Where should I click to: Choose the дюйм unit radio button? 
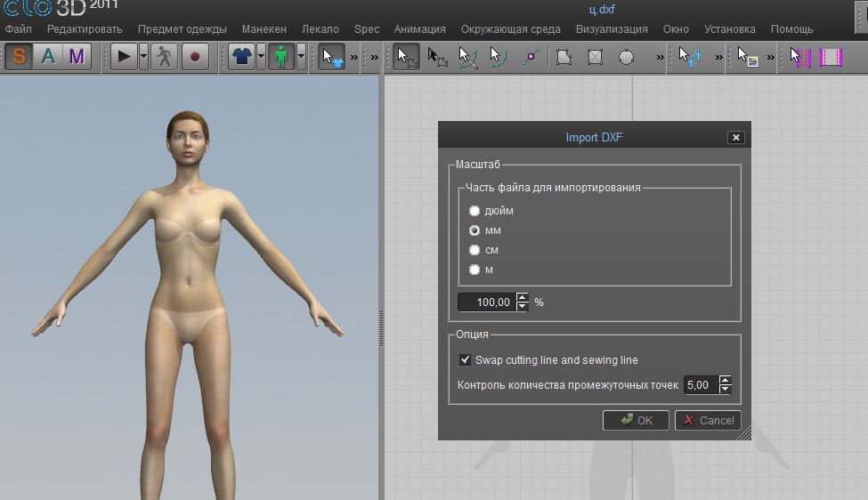coord(475,211)
